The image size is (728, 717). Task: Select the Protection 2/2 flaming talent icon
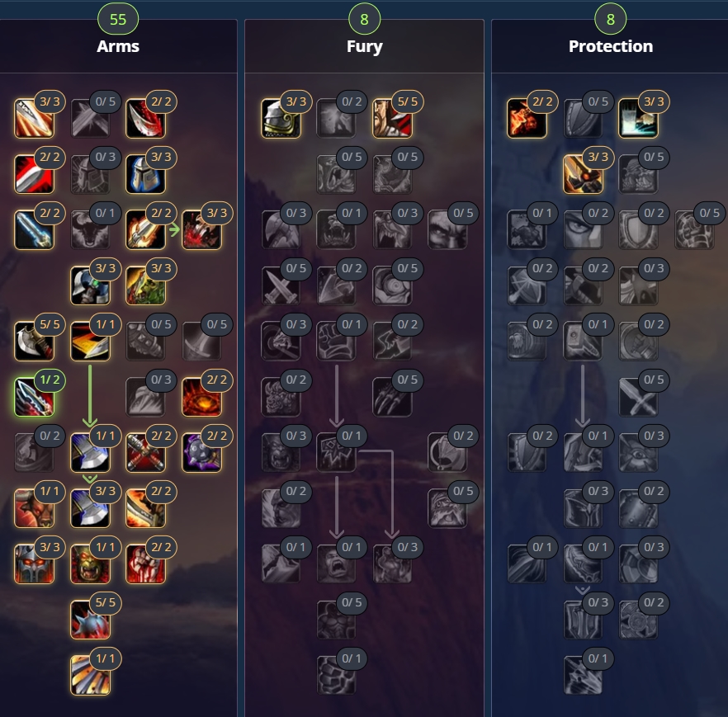527,118
